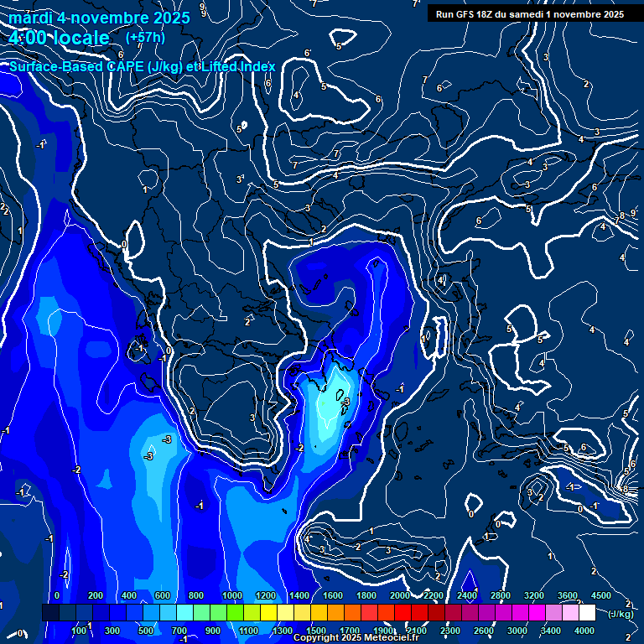This screenshot has width=644, height=644.
Task: Select the bright green legend color swatch
Action: coord(235,613)
